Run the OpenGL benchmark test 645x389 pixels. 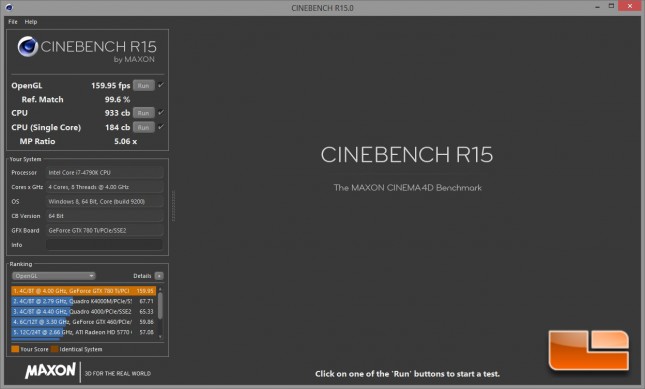point(144,86)
